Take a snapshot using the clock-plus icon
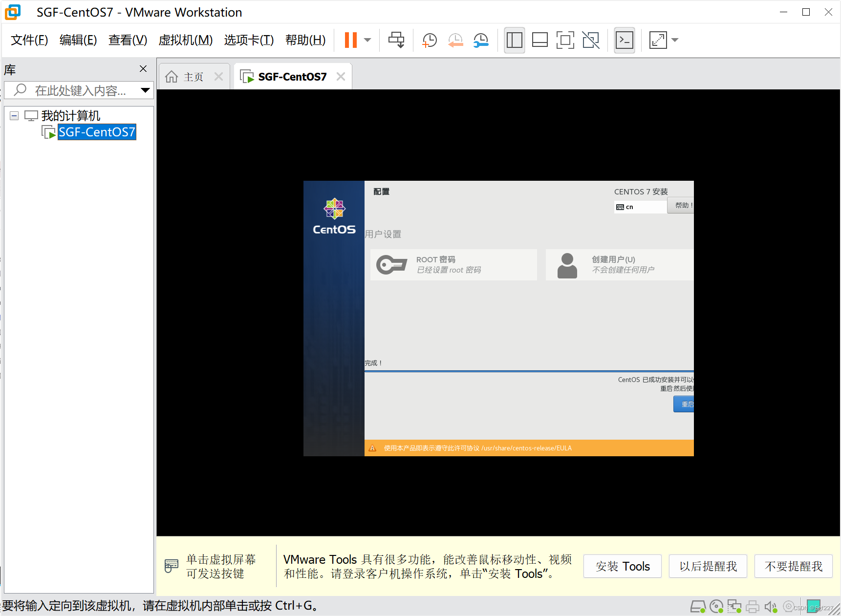The height and width of the screenshot is (616, 841). click(x=429, y=40)
